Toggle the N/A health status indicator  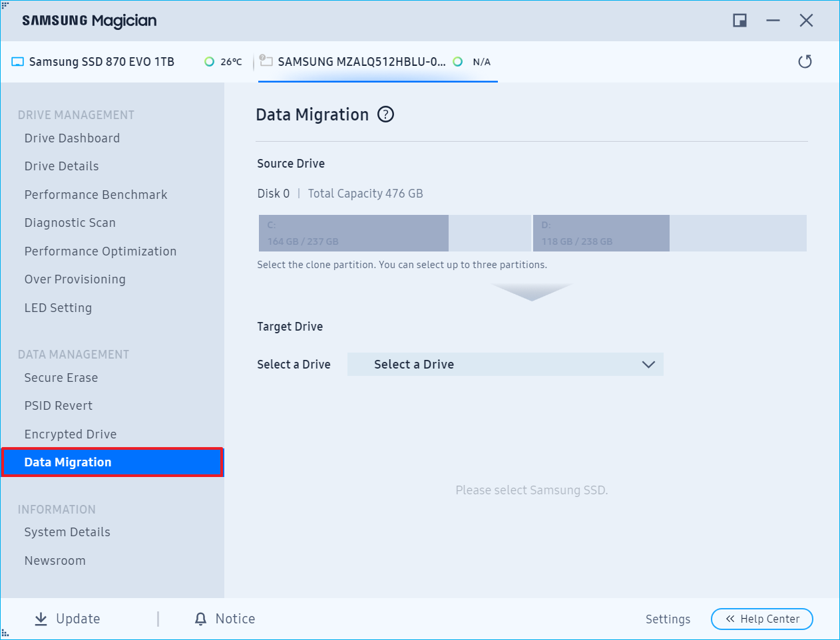coord(458,61)
